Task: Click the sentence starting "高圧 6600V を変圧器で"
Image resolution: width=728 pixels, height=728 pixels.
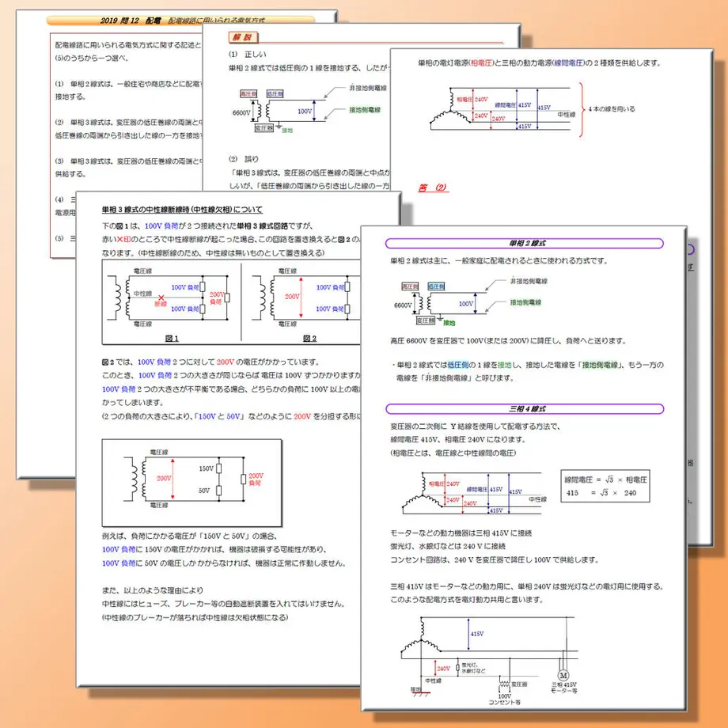Action: coord(508,341)
